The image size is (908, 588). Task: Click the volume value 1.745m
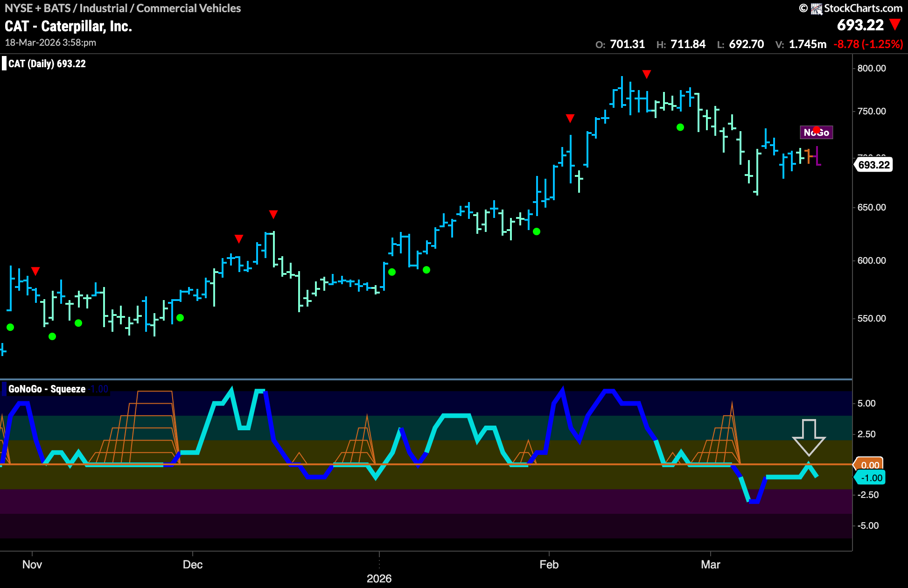(x=807, y=44)
